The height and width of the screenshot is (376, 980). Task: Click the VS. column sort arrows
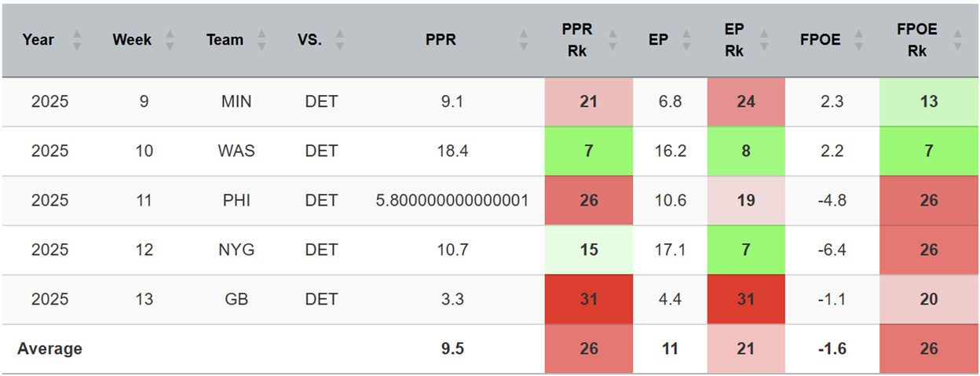coord(340,40)
